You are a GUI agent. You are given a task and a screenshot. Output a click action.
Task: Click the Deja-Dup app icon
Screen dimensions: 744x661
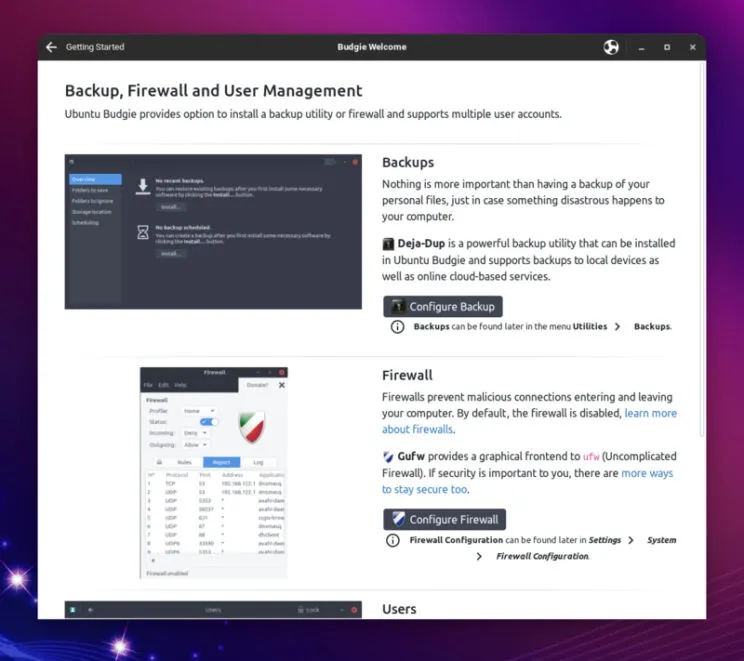388,244
